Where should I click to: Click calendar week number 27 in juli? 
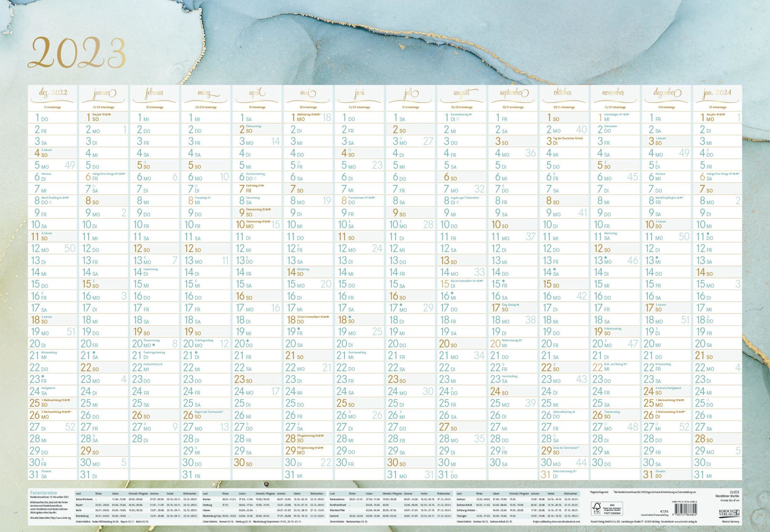tap(428, 141)
